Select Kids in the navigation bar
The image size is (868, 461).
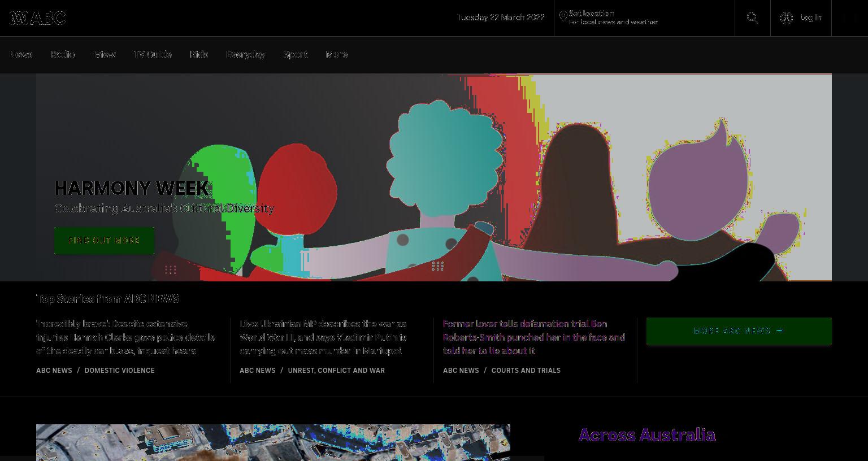click(199, 54)
